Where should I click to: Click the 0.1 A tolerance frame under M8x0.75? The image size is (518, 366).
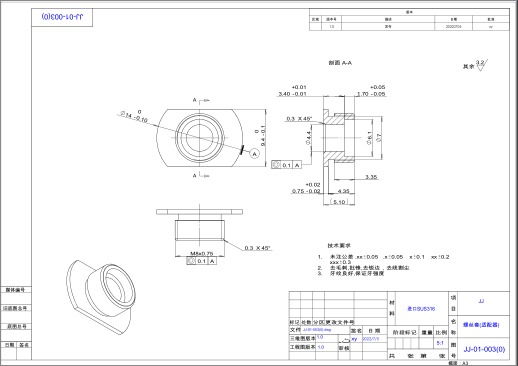click(x=201, y=261)
